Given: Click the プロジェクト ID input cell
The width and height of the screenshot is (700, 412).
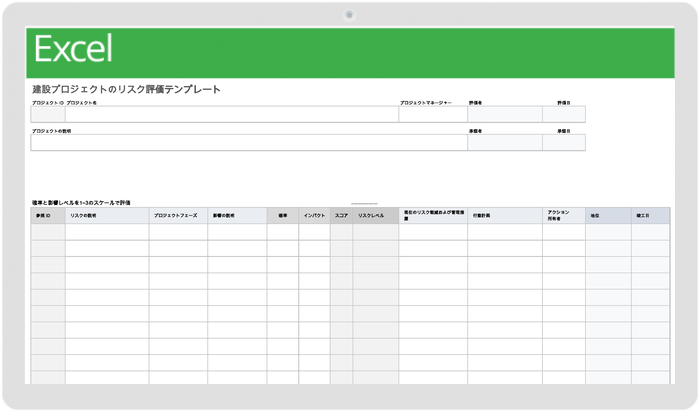Looking at the screenshot, I should tap(48, 114).
